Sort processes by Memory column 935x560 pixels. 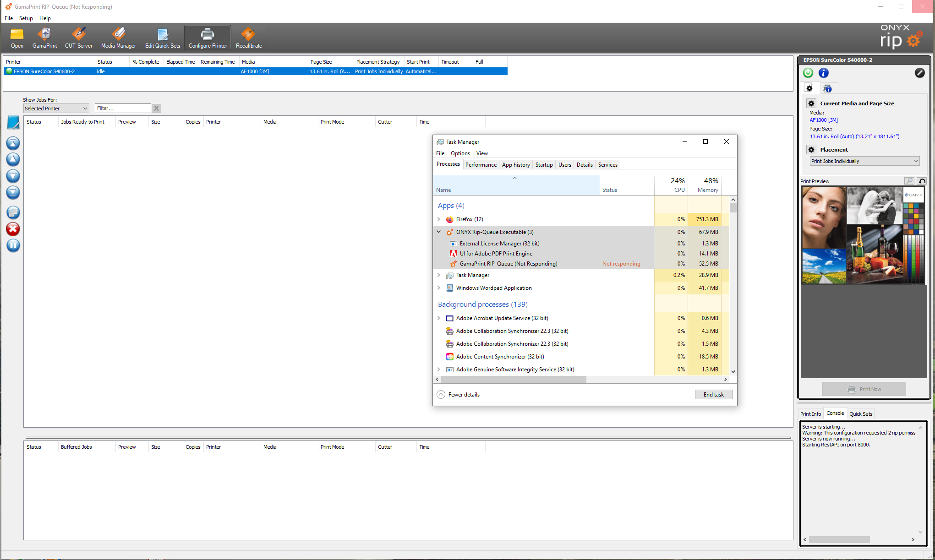tap(705, 185)
